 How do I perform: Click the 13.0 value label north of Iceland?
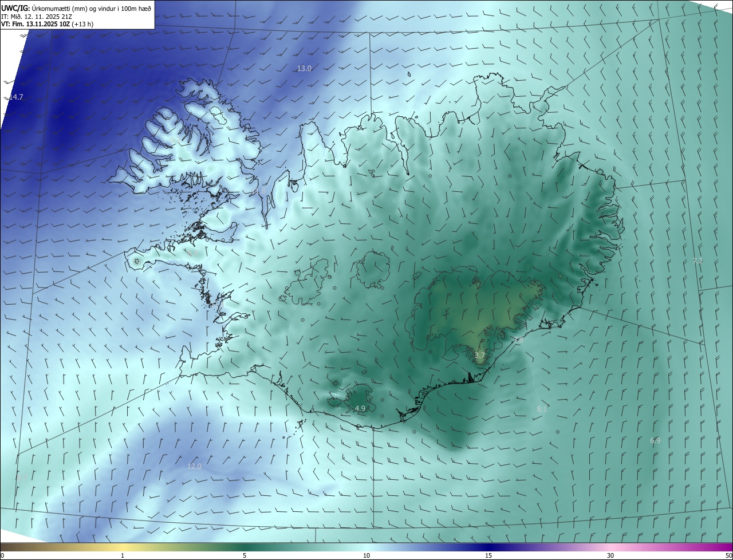pos(304,69)
